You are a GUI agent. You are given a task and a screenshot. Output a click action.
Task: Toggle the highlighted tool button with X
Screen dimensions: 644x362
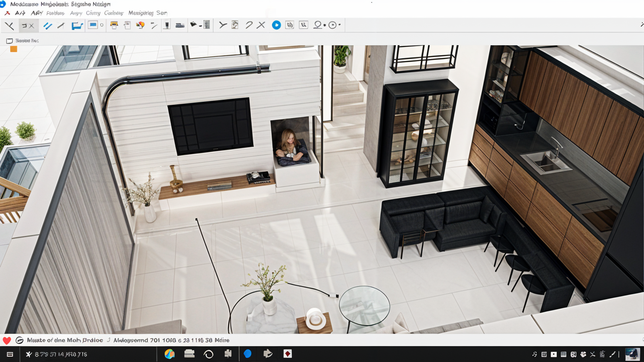(x=28, y=26)
